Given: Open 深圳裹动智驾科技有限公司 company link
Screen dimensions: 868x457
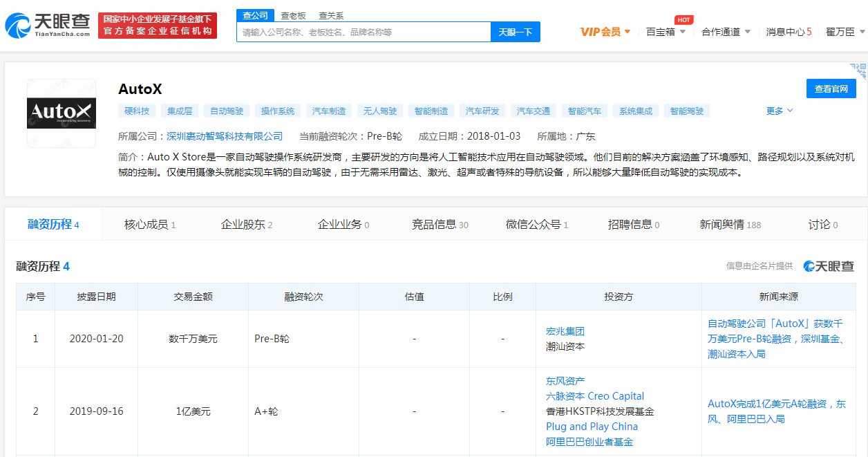Looking at the screenshot, I should 225,136.
